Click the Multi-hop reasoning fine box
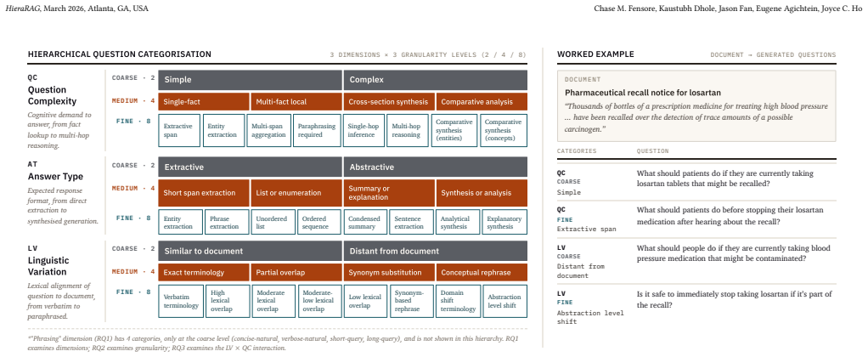The height and width of the screenshot is (357, 868). click(x=408, y=130)
